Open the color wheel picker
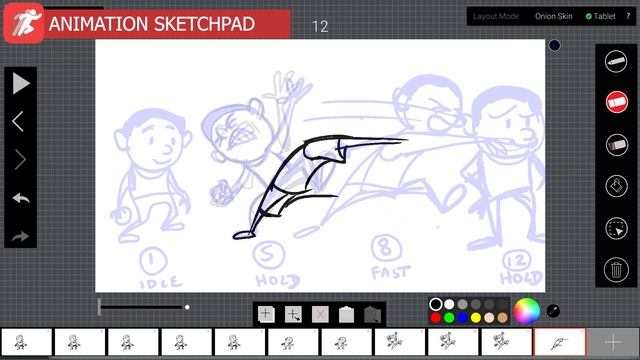Viewport: 640px width, 360px height. (x=526, y=311)
